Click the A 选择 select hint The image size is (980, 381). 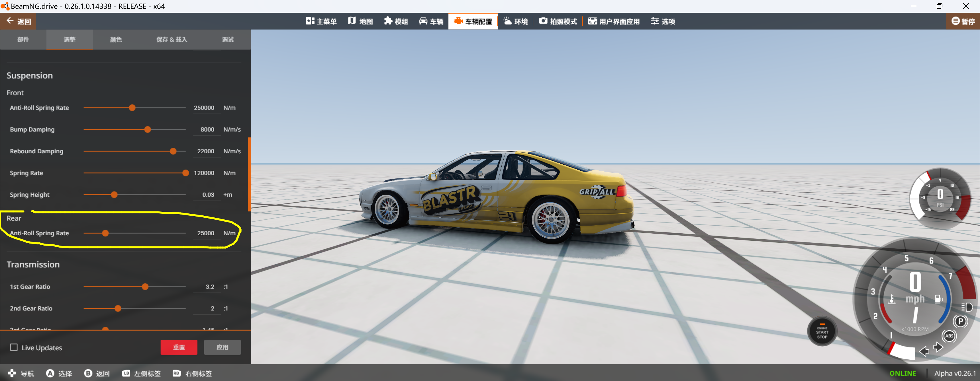pos(59,373)
